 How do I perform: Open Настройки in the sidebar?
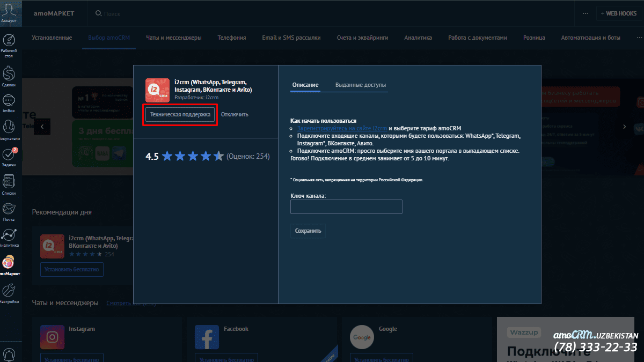pos(9,294)
